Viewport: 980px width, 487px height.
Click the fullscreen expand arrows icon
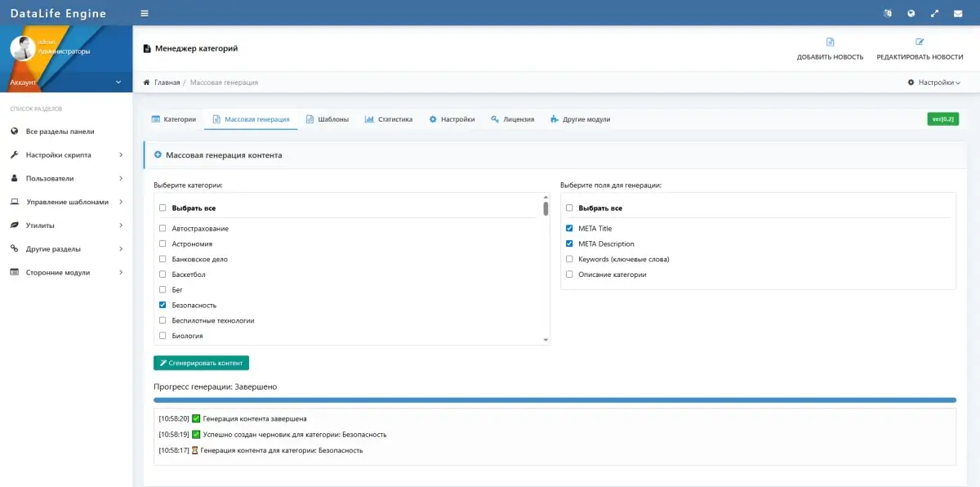934,13
